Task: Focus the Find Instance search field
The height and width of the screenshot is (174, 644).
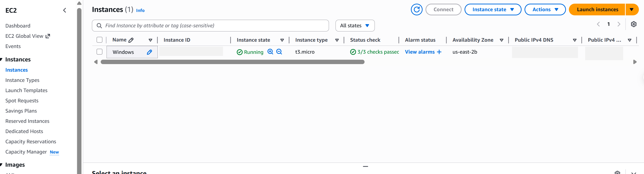Action: pyautogui.click(x=210, y=26)
